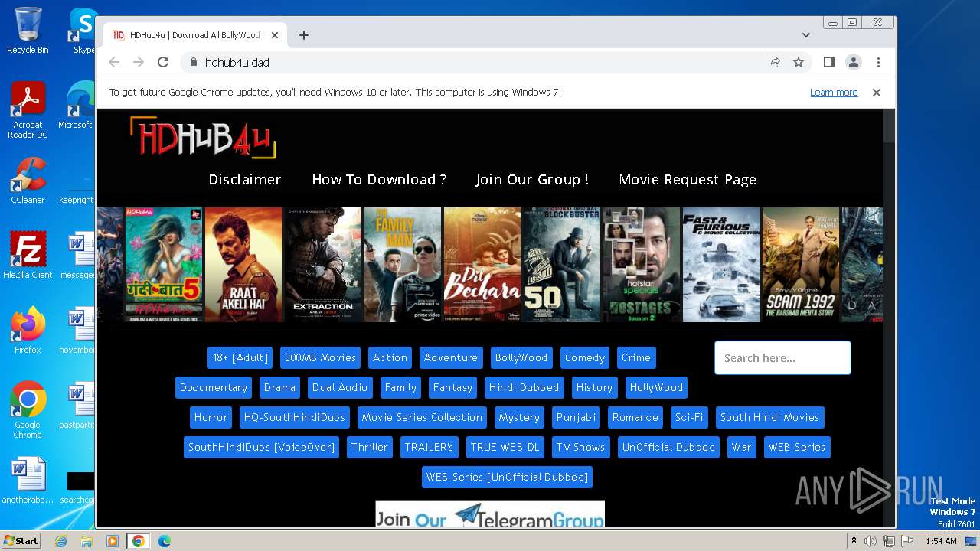Screen dimensions: 980x551
Task: Close the HDHub4u tab
Action: [x=275, y=35]
